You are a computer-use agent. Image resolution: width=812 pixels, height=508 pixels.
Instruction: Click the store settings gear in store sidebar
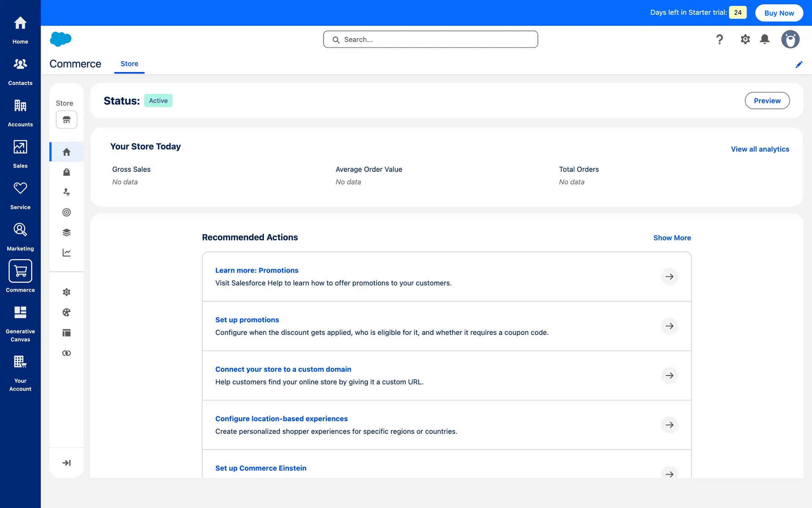(x=66, y=292)
